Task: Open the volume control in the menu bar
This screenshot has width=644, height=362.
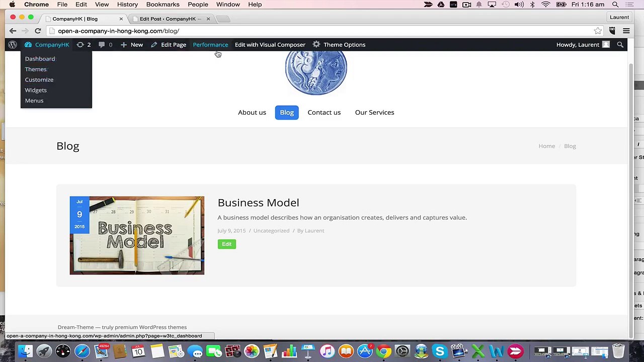Action: pos(519,5)
